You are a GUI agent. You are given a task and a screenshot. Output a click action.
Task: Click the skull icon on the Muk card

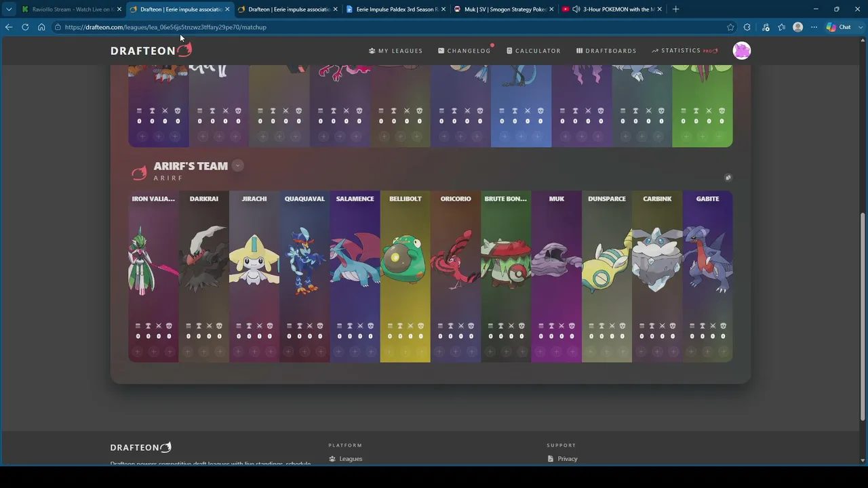pyautogui.click(x=572, y=326)
